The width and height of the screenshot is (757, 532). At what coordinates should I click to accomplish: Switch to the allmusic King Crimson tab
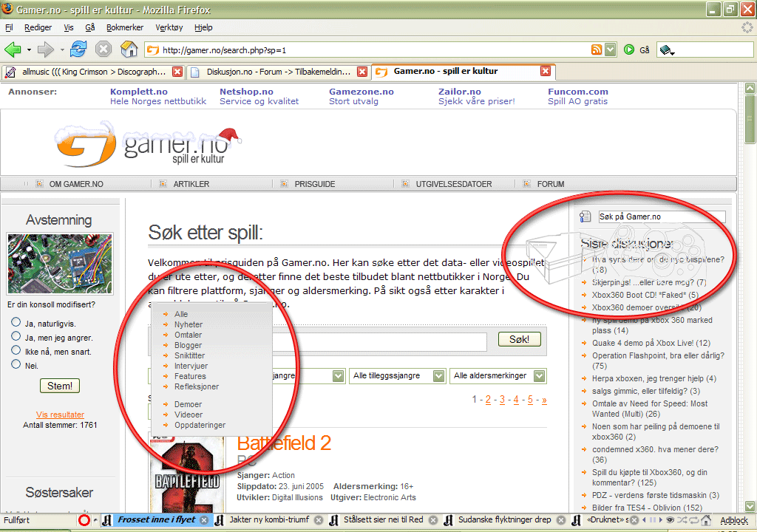[93, 72]
